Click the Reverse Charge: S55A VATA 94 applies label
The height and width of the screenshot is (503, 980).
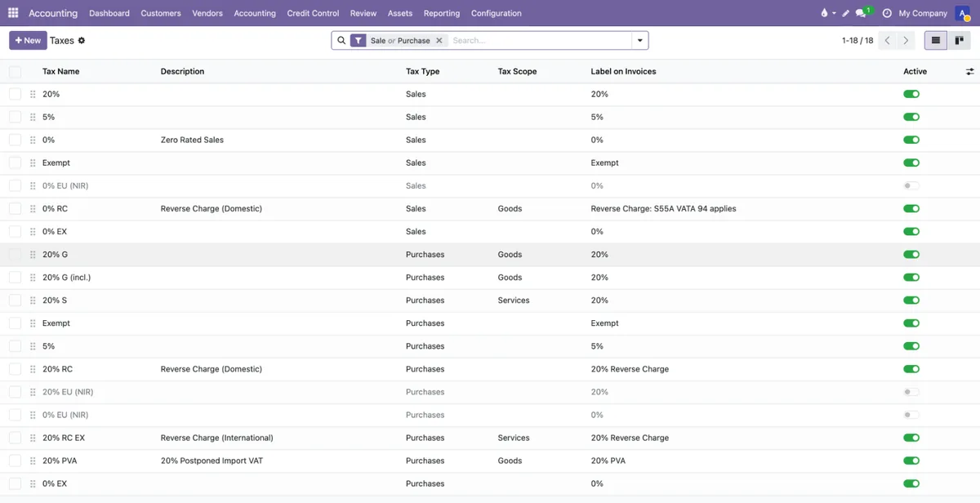point(664,209)
